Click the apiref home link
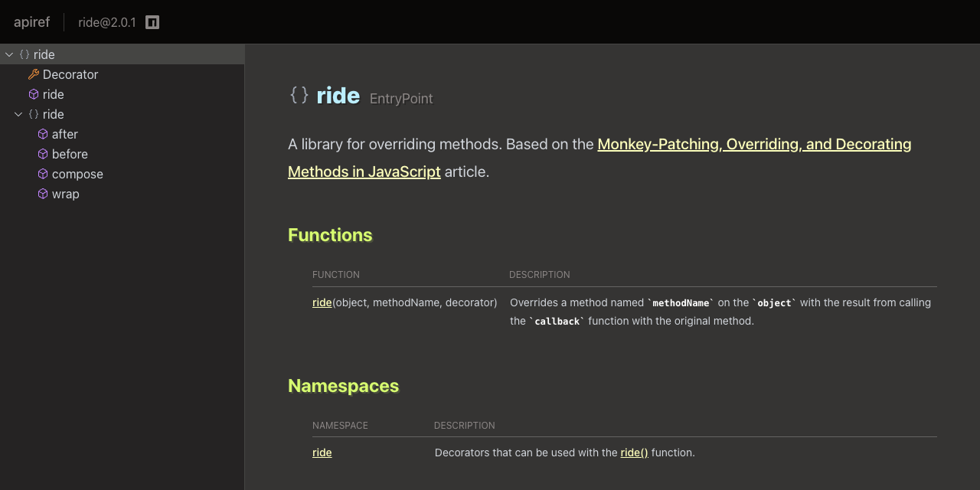Viewport: 980px width, 490px height. pos(31,22)
